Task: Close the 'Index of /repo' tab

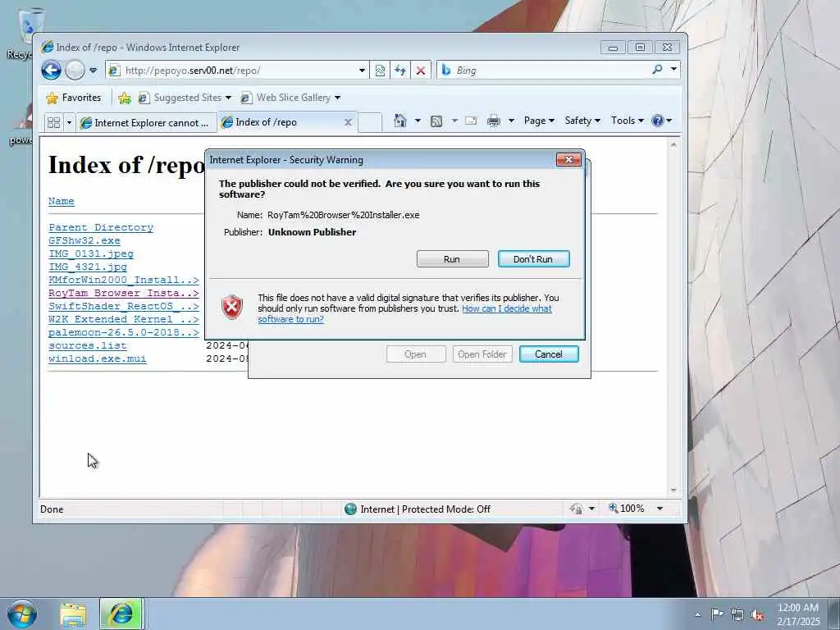Action: [348, 122]
